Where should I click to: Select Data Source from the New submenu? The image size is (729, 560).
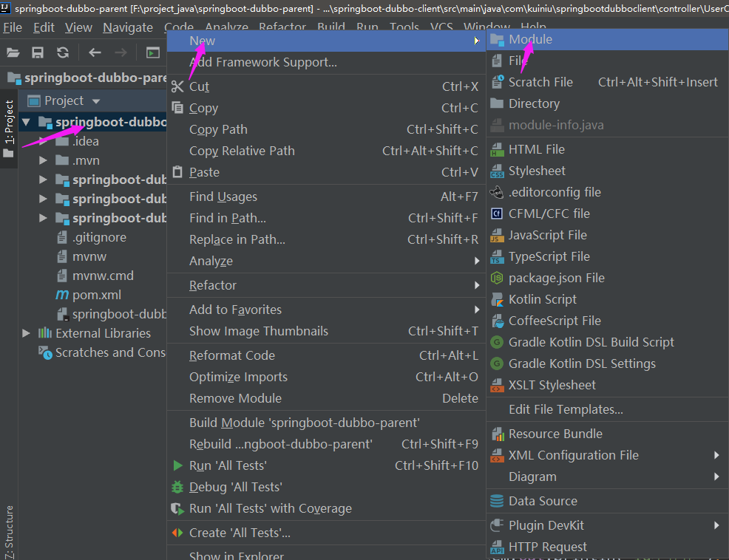[x=542, y=501]
